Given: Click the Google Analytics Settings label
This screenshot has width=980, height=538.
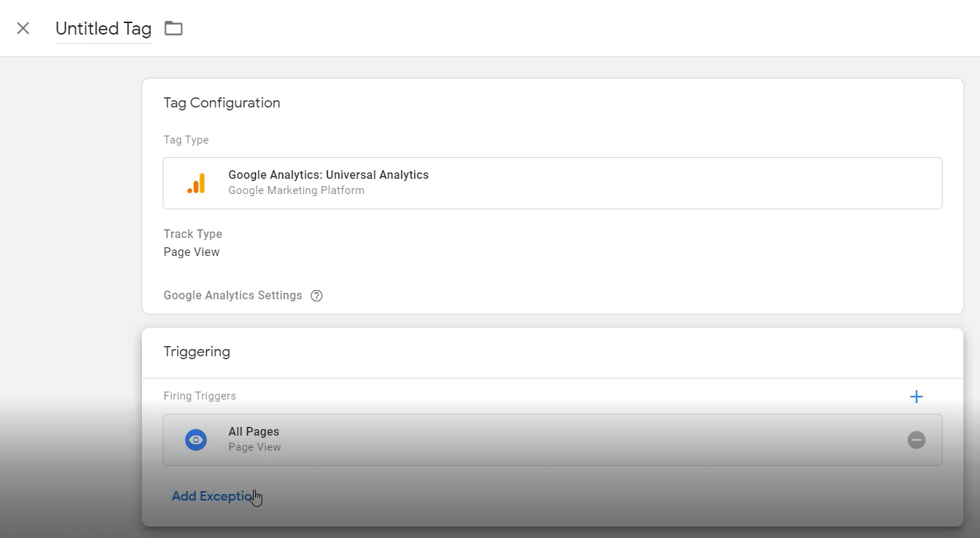Looking at the screenshot, I should (233, 296).
